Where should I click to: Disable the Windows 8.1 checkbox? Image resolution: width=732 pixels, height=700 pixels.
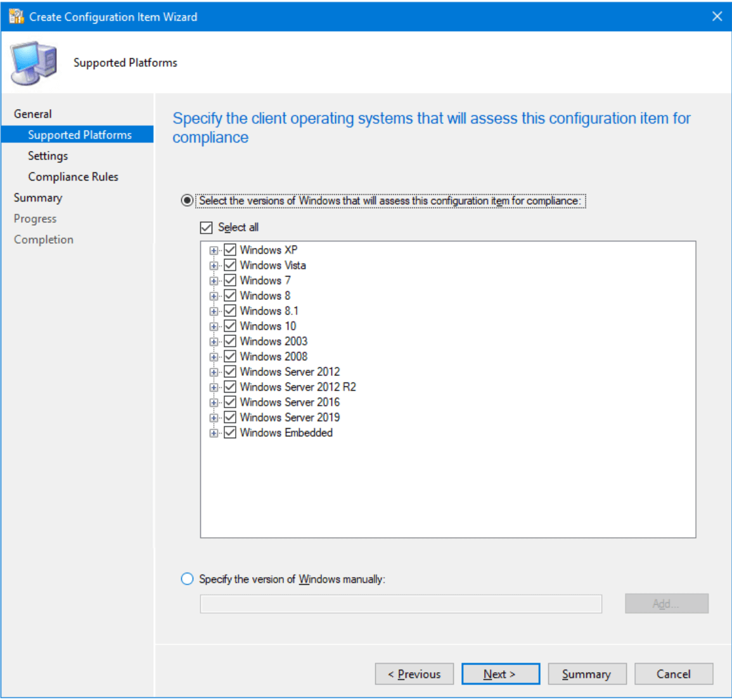pos(229,311)
